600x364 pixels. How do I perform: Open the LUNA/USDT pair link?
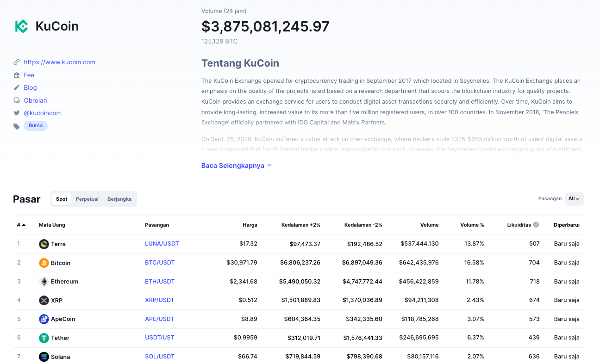[162, 244]
